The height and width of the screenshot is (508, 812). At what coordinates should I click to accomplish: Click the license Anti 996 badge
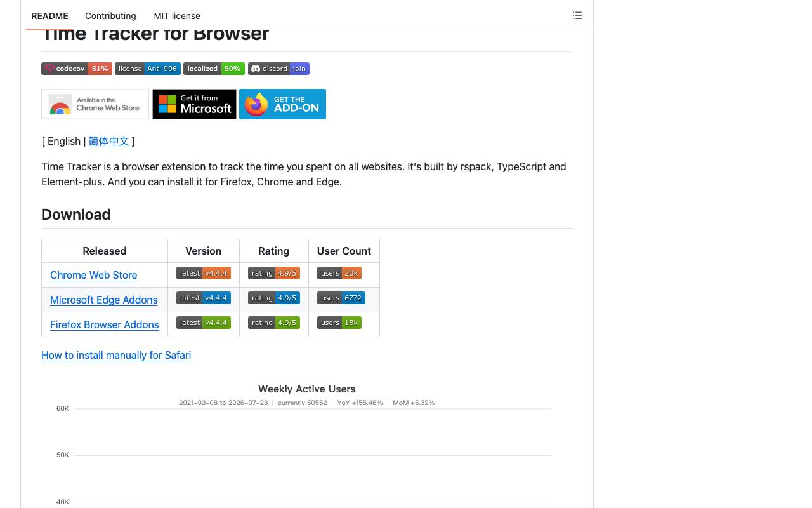coord(148,69)
